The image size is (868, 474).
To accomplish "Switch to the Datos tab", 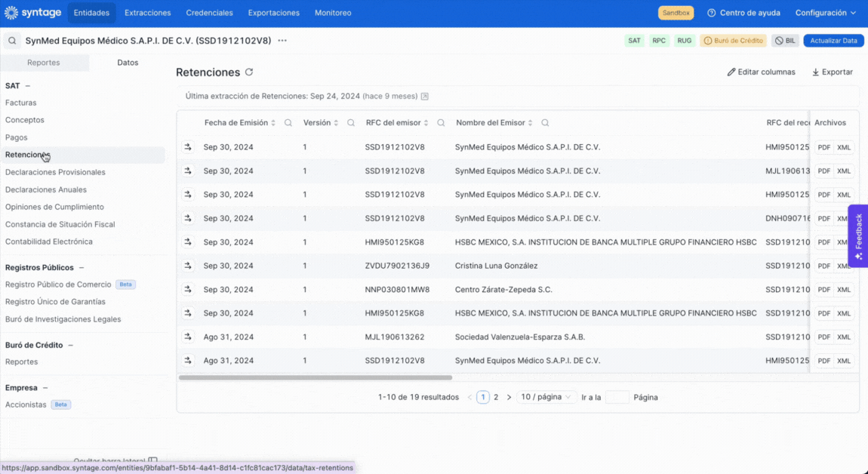I will click(128, 63).
